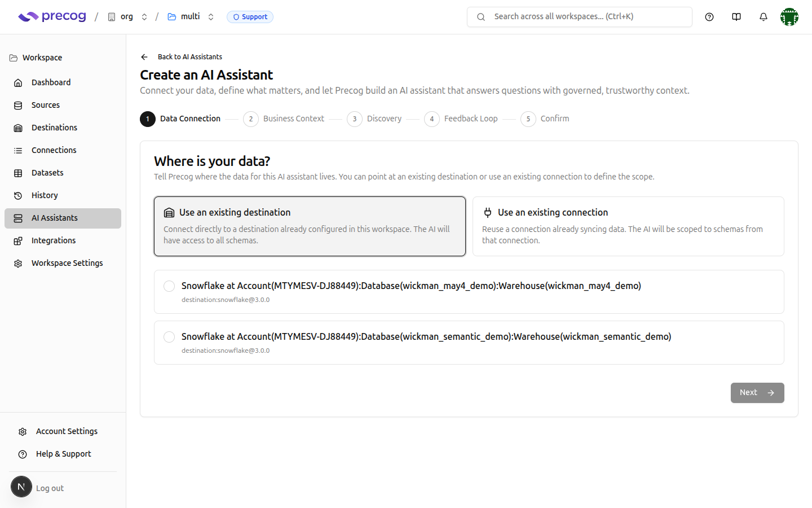Click the Account Settings gear icon
Image resolution: width=812 pixels, height=508 pixels.
pos(23,431)
